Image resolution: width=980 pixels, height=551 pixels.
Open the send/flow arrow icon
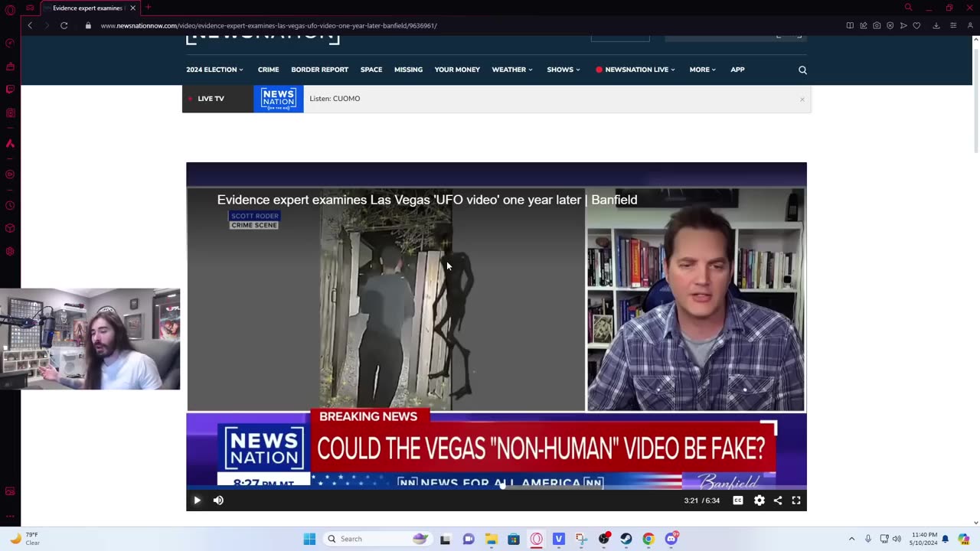[x=903, y=25]
